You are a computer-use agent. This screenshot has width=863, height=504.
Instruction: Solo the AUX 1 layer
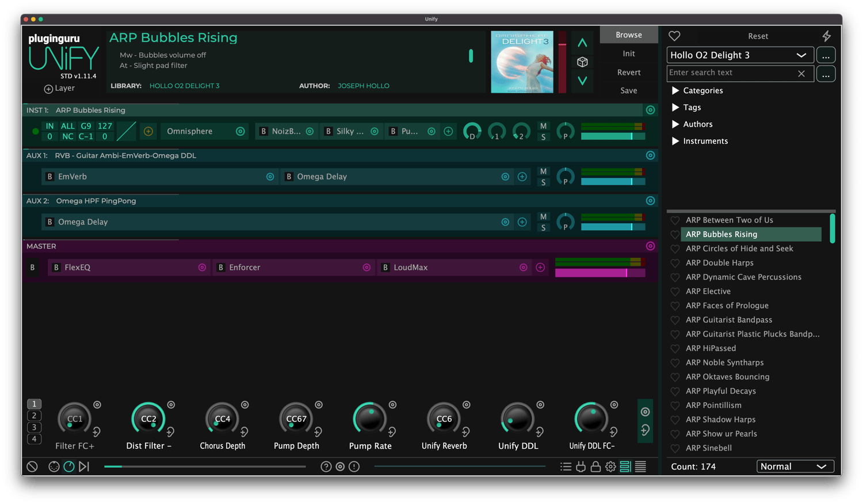click(543, 182)
